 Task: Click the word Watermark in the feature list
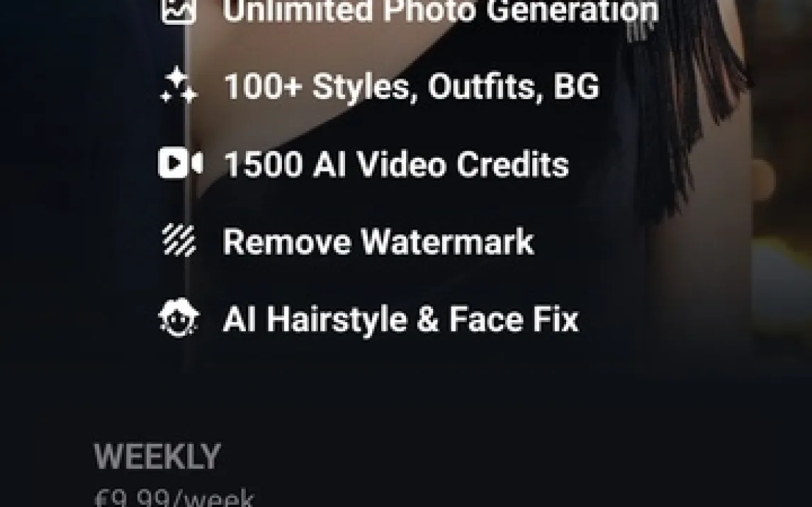(x=447, y=241)
